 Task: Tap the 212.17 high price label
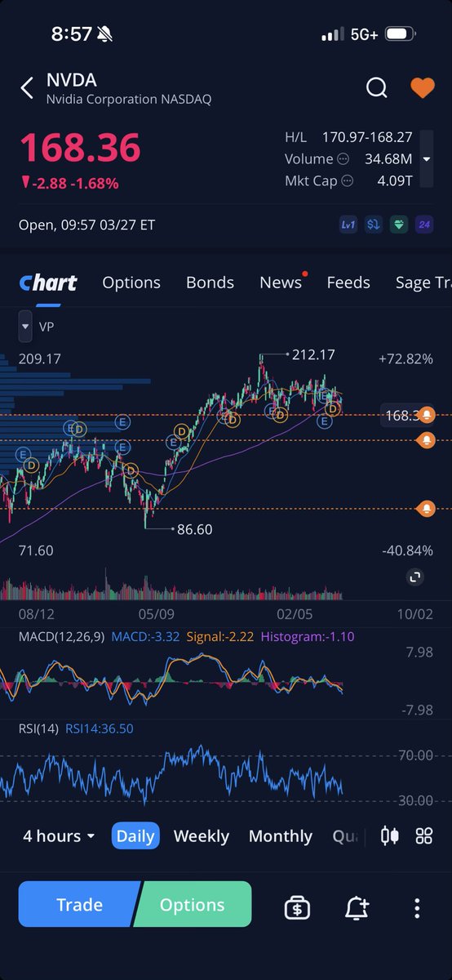pyautogui.click(x=313, y=354)
